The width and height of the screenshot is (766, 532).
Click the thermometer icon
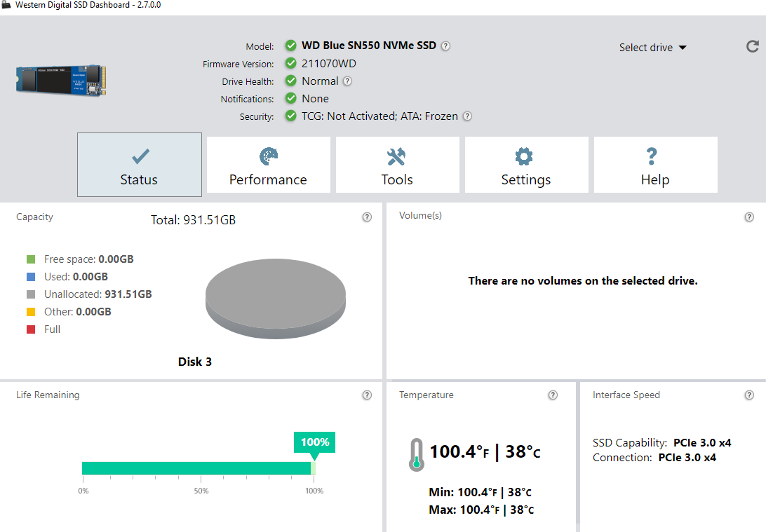(416, 454)
